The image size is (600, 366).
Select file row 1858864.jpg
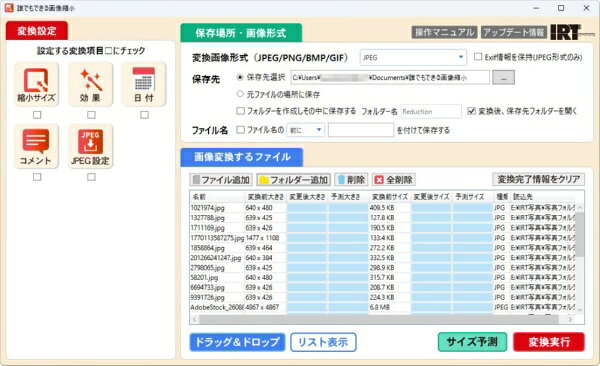(383, 248)
